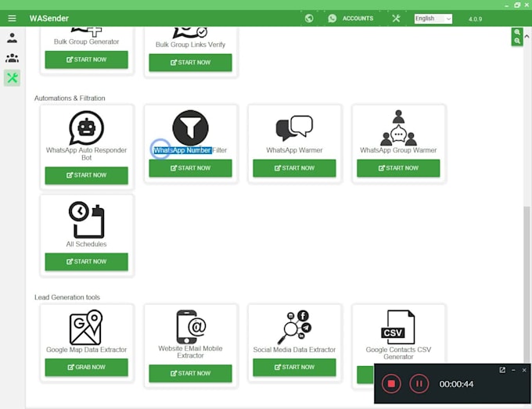Click the WhatsApp Number Filter label
Image resolution: width=532 pixels, height=409 pixels.
[190, 150]
